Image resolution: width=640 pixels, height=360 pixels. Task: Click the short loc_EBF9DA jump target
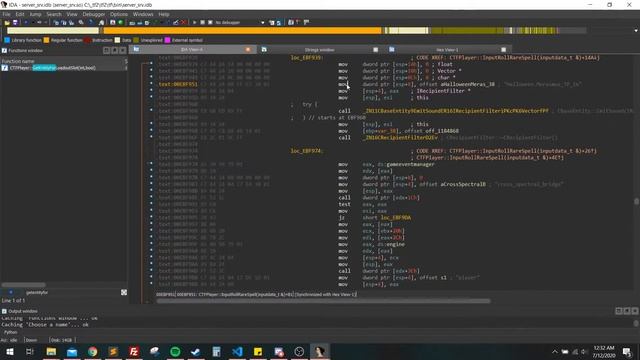(x=387, y=218)
